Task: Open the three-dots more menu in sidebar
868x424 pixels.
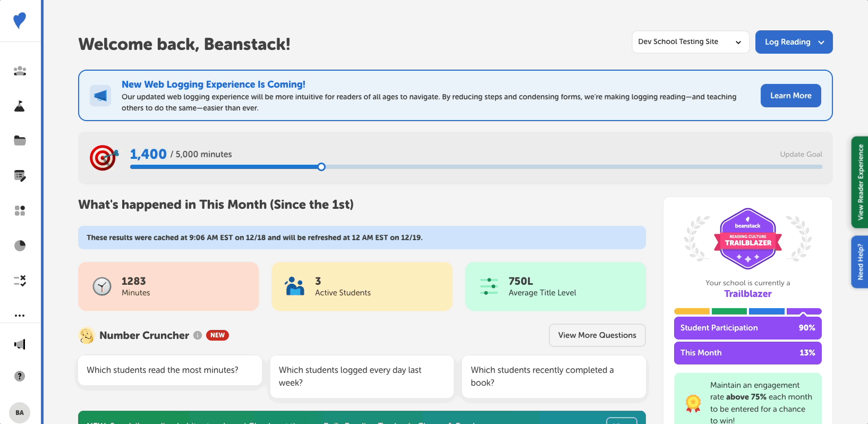Action: pos(20,316)
